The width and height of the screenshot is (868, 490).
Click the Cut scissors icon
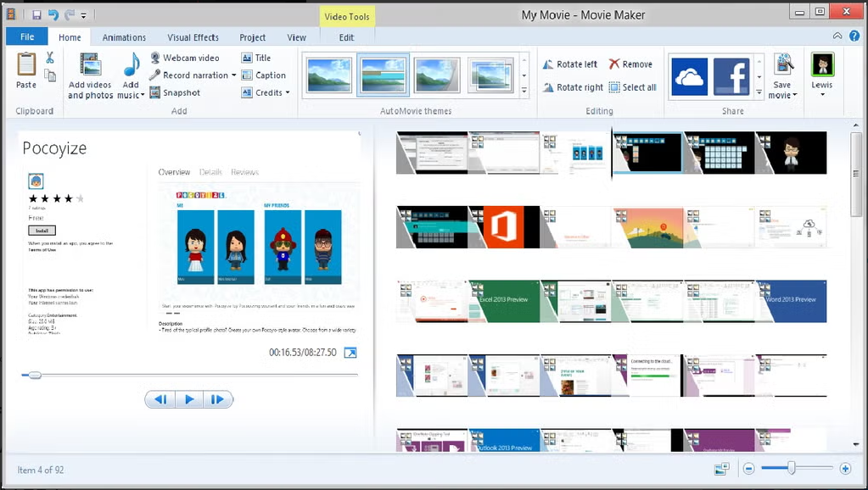click(x=50, y=57)
